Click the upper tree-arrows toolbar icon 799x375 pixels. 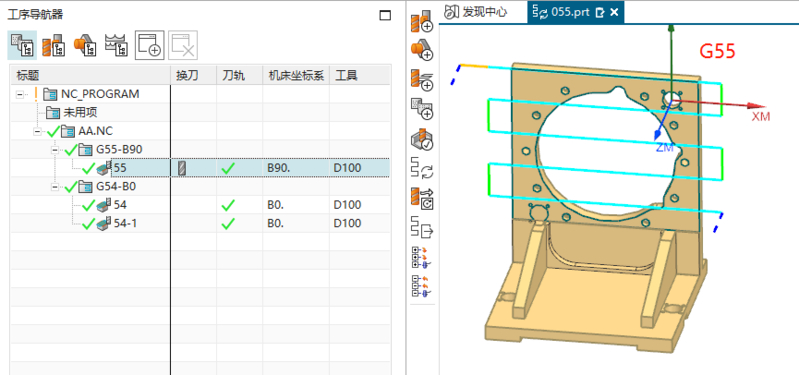tap(422, 258)
